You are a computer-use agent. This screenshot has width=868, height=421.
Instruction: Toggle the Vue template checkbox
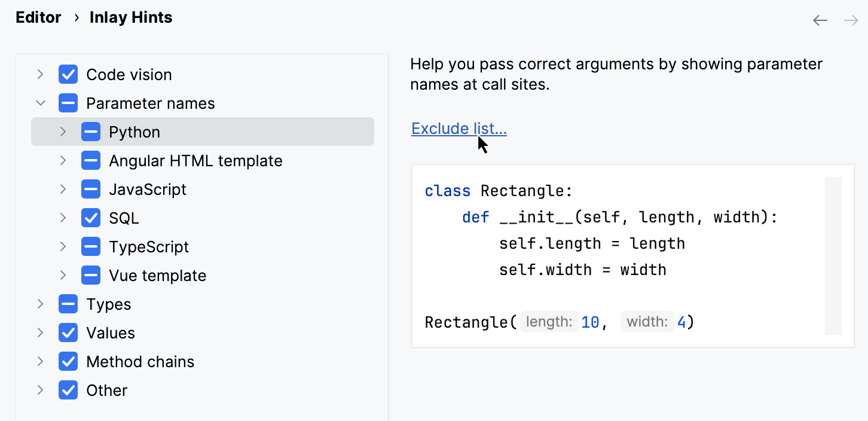pos(91,275)
